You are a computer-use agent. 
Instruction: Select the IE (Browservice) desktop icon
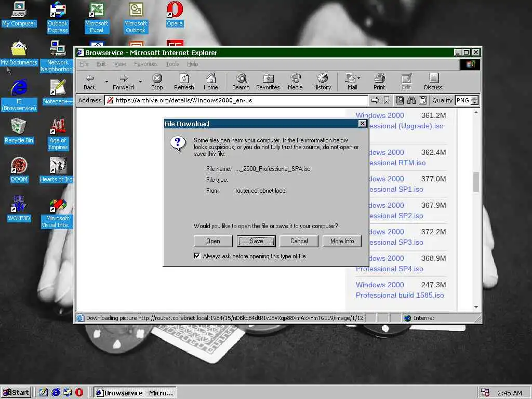(x=19, y=96)
